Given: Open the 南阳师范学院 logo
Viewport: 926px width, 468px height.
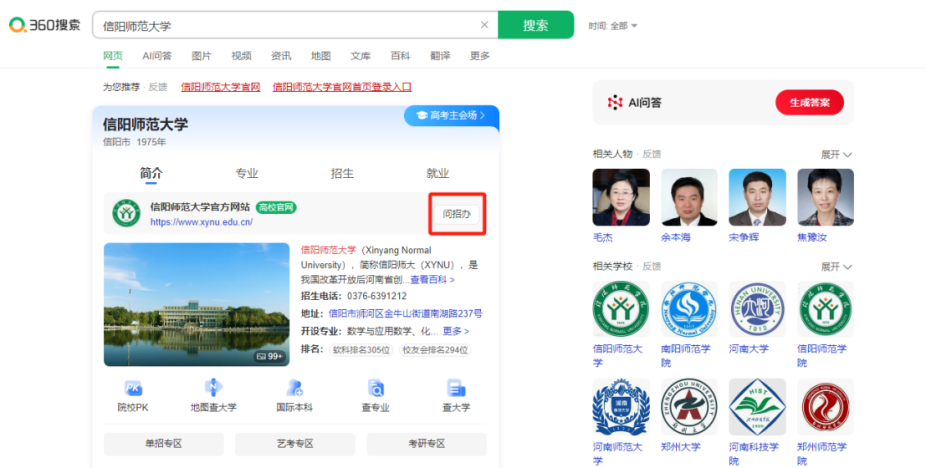Looking at the screenshot, I should (689, 309).
